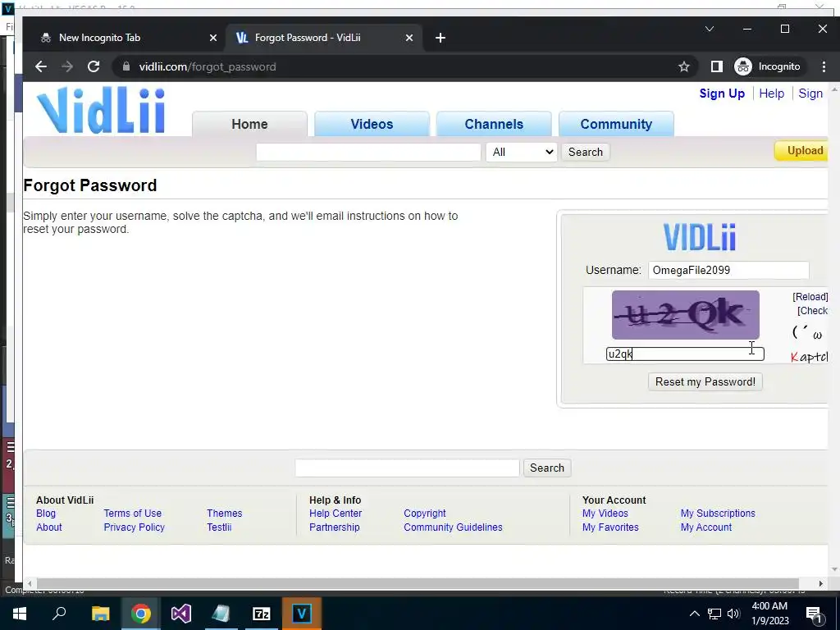Close the Forgot Password - VidLii tab
The height and width of the screenshot is (630, 840).
point(409,38)
